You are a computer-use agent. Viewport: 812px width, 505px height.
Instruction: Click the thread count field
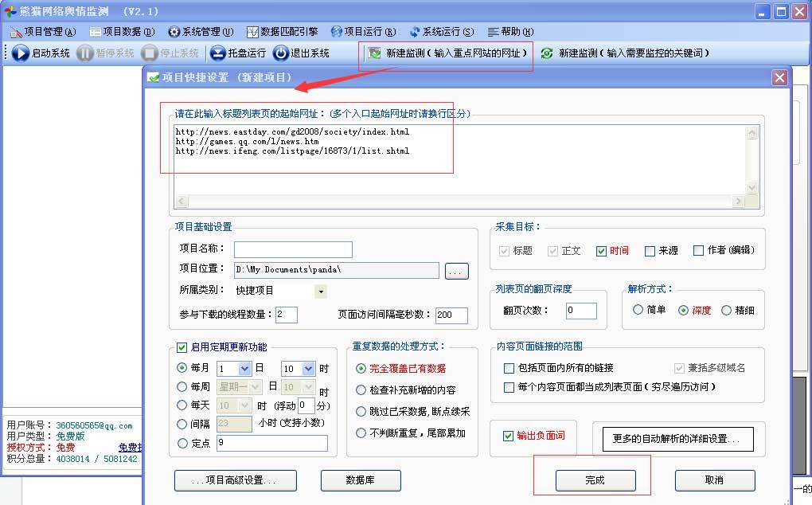coord(287,315)
